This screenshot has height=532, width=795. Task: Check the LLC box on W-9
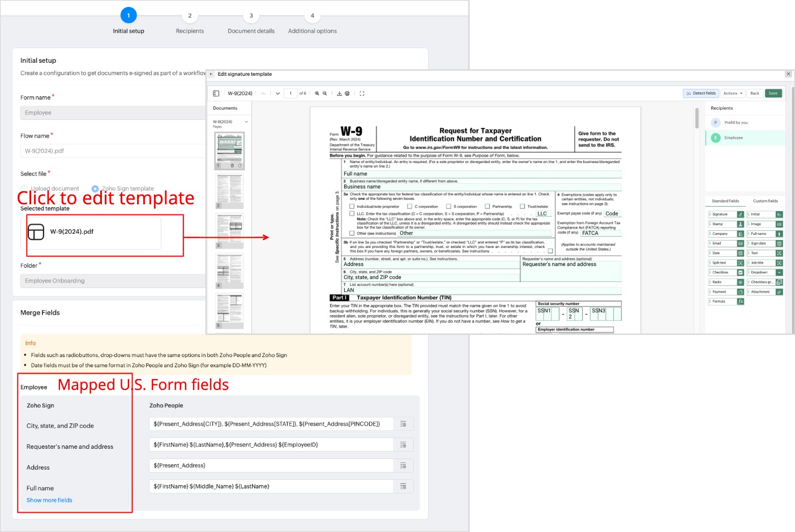coord(352,214)
